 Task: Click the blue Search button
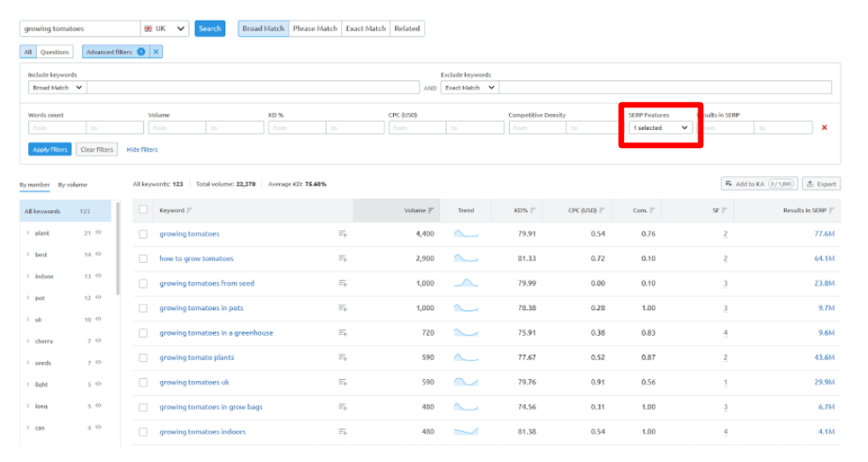pyautogui.click(x=210, y=28)
